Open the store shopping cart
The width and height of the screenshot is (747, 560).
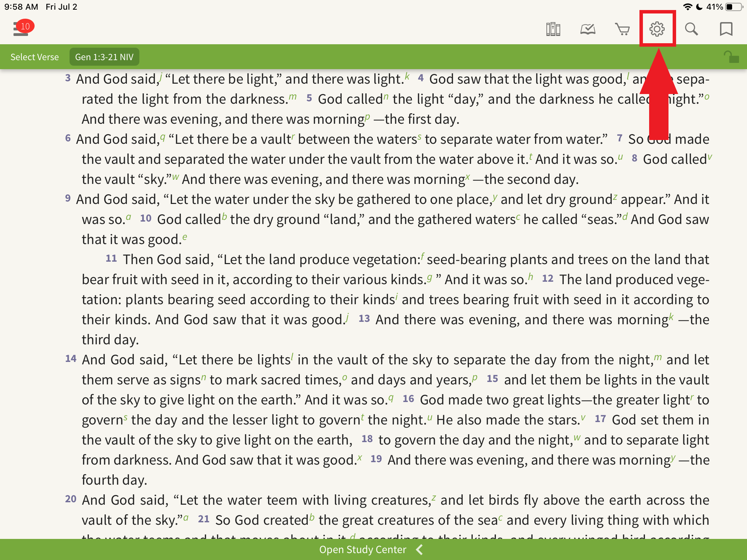click(x=622, y=29)
